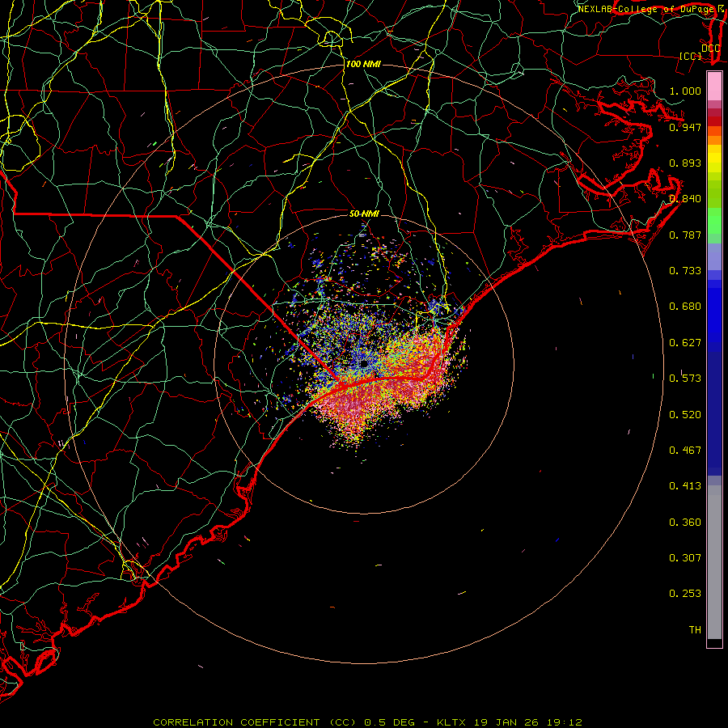
Task: Click the 100 NMI range ring label
Action: (x=363, y=64)
